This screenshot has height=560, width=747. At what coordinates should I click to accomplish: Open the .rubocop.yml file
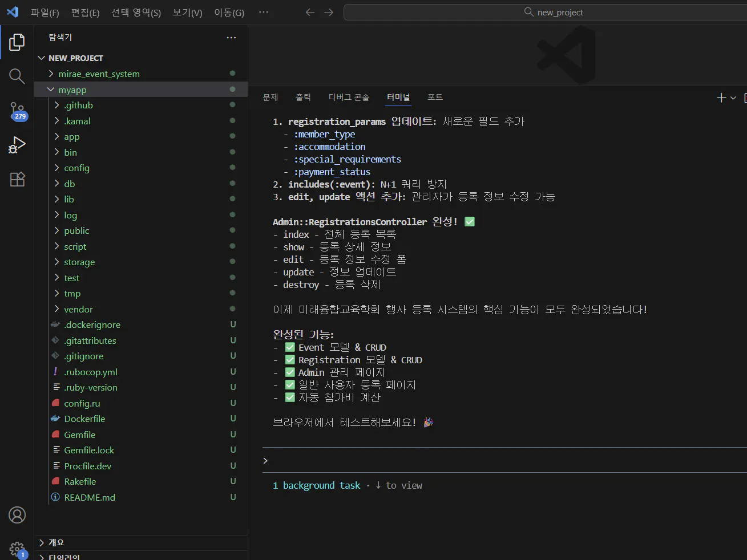[91, 372]
